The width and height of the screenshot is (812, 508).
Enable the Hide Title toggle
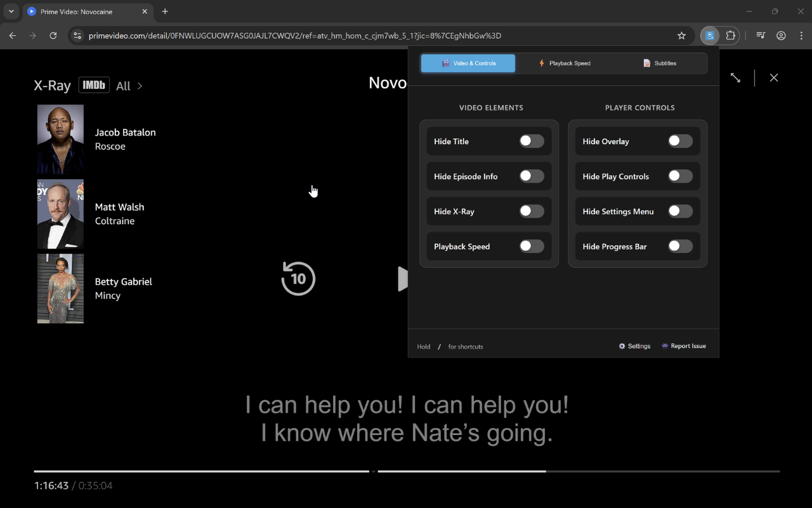point(532,141)
